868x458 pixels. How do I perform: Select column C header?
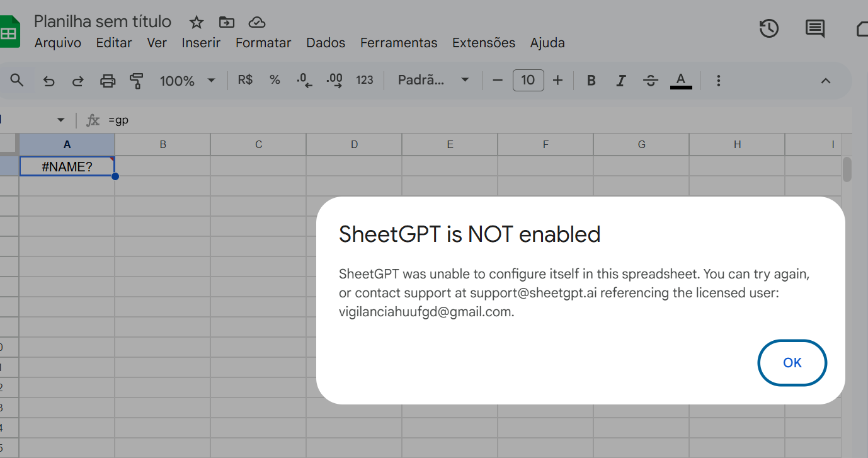pyautogui.click(x=258, y=144)
